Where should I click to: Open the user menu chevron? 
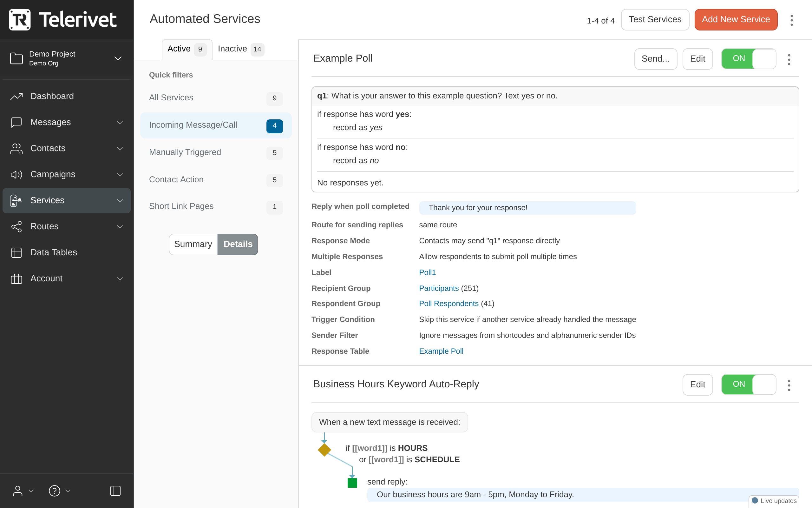click(x=31, y=491)
